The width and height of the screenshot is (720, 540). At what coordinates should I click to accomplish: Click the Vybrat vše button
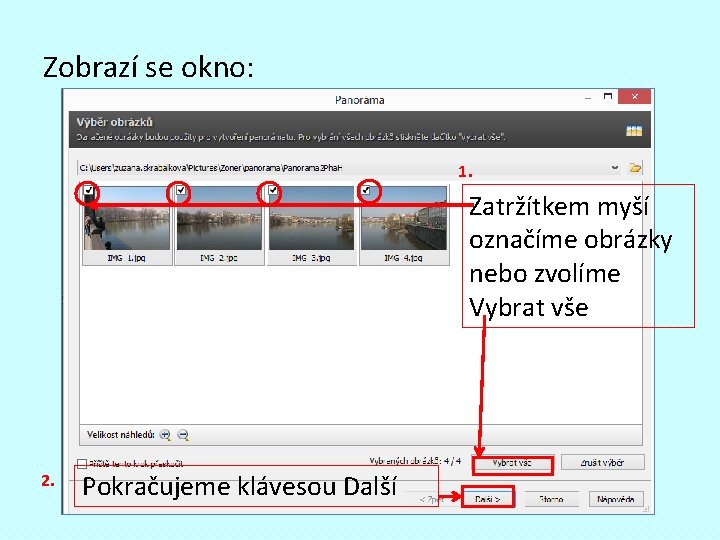(x=512, y=463)
